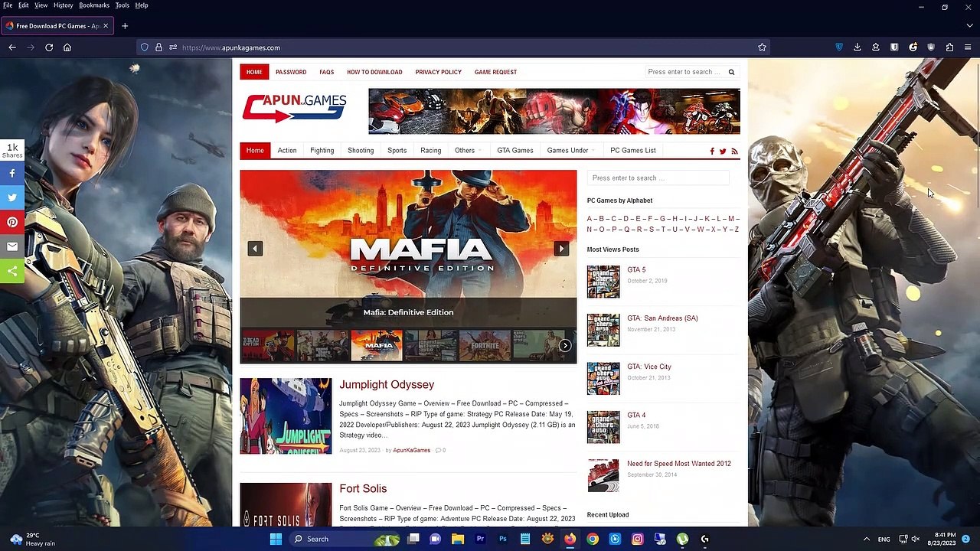Open Google Chrome from the taskbar
The image size is (980, 551).
[593, 539]
